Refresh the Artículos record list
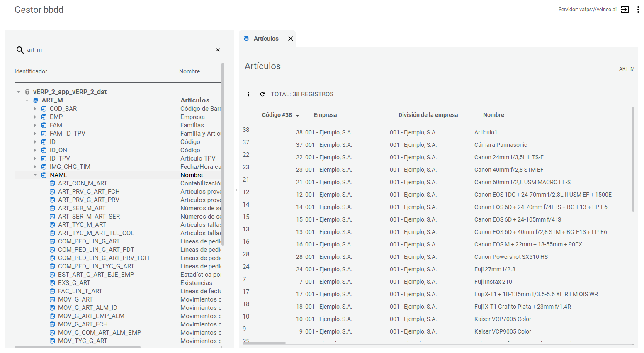The height and width of the screenshot is (353, 644). coord(262,94)
